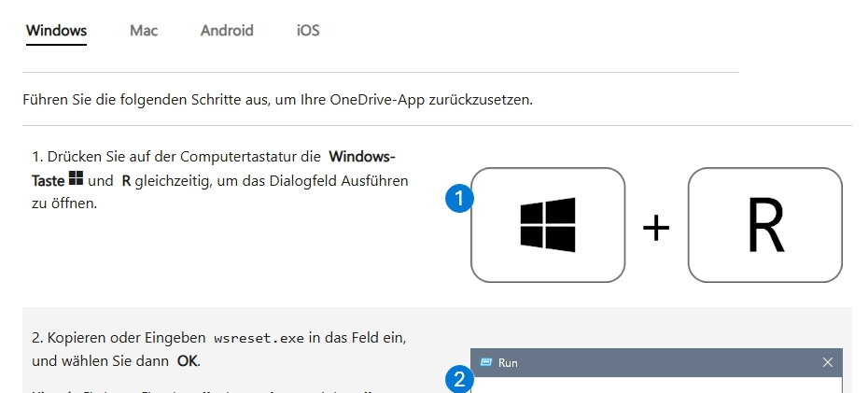This screenshot has width=868, height=393.
Task: Close the Run dialog screenshot via X
Action: pos(828,362)
